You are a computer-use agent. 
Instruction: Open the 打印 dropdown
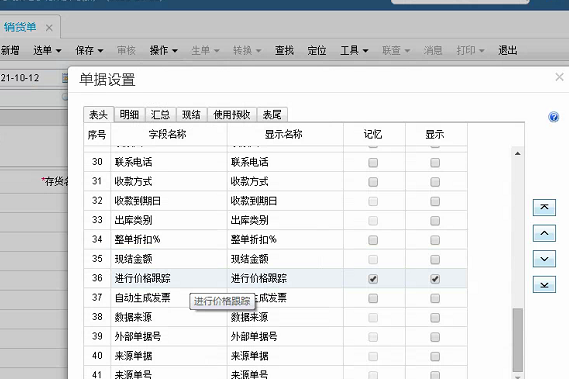pos(471,50)
